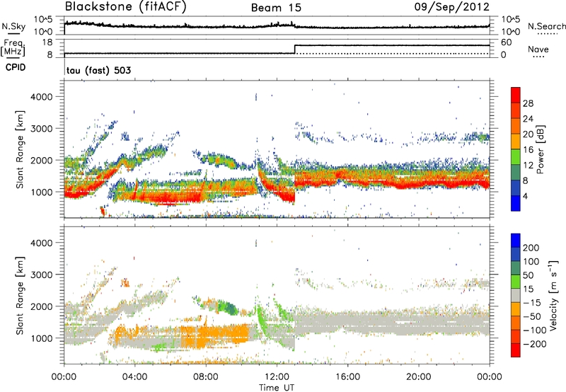
Task: Click the blue bottom of power colorbar
Action: 516,203
